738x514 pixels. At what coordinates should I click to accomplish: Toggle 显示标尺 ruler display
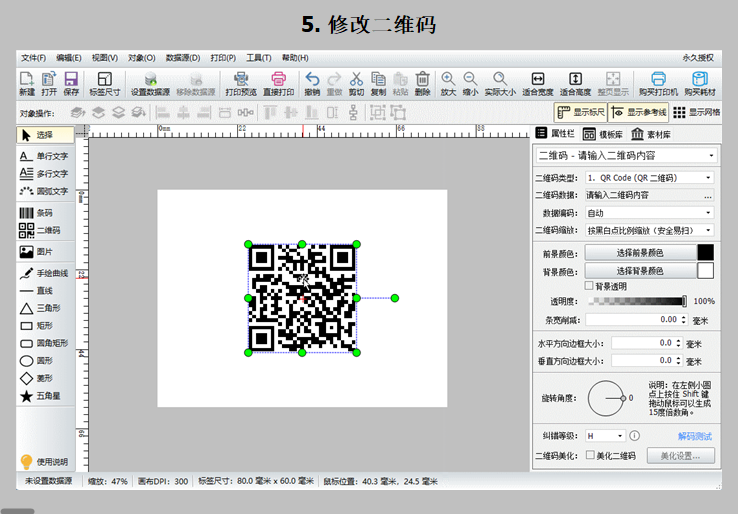581,112
